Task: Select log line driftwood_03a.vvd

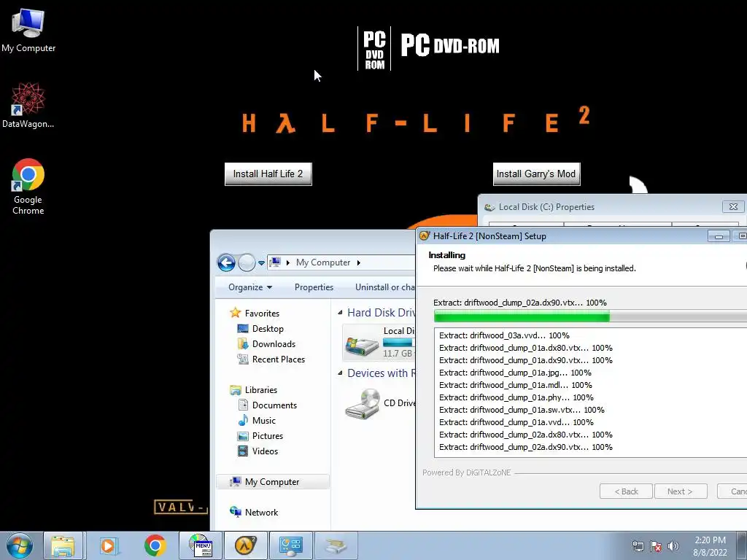Action: pyautogui.click(x=504, y=335)
